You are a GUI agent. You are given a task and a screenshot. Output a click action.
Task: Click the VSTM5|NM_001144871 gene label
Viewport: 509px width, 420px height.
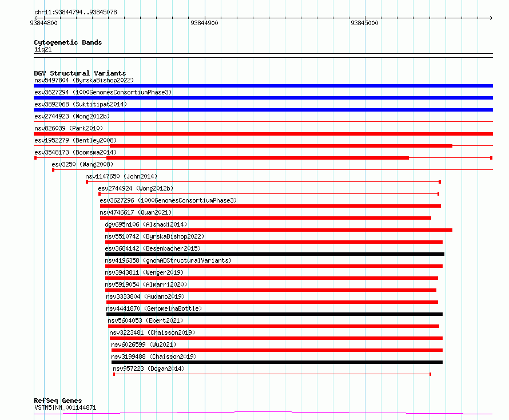(x=65, y=407)
